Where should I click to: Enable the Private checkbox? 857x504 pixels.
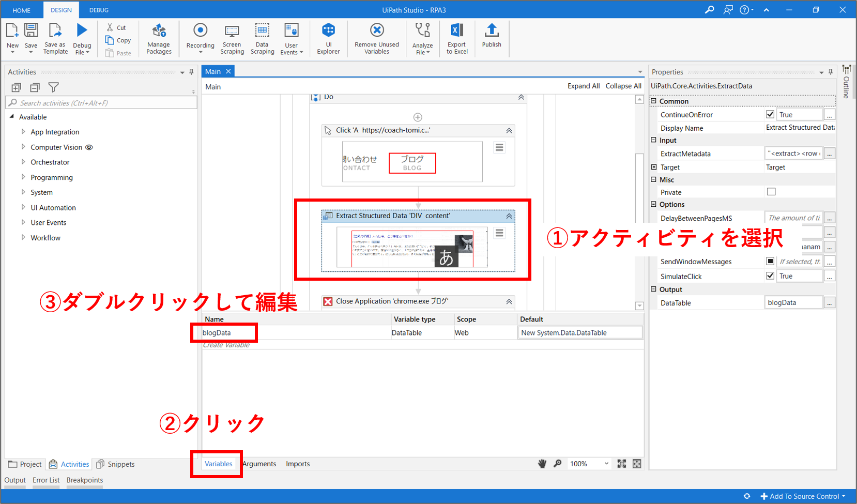pos(771,192)
